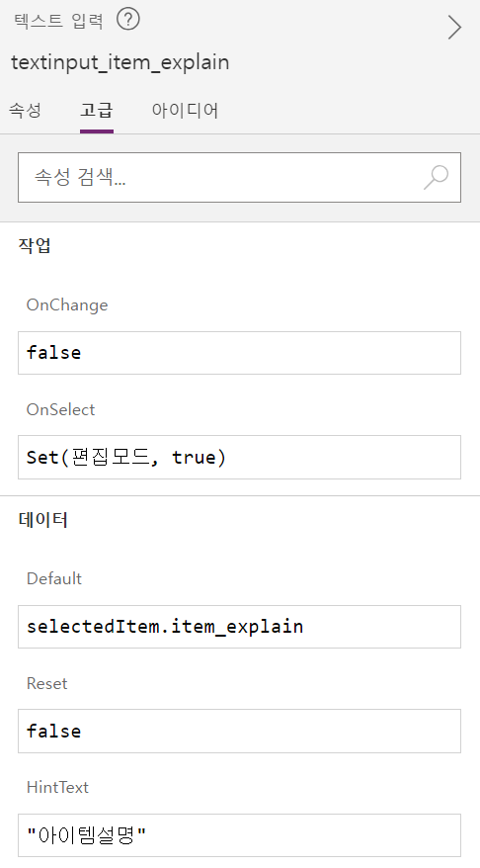Focus the 속성 검색 search box

pos(239,177)
